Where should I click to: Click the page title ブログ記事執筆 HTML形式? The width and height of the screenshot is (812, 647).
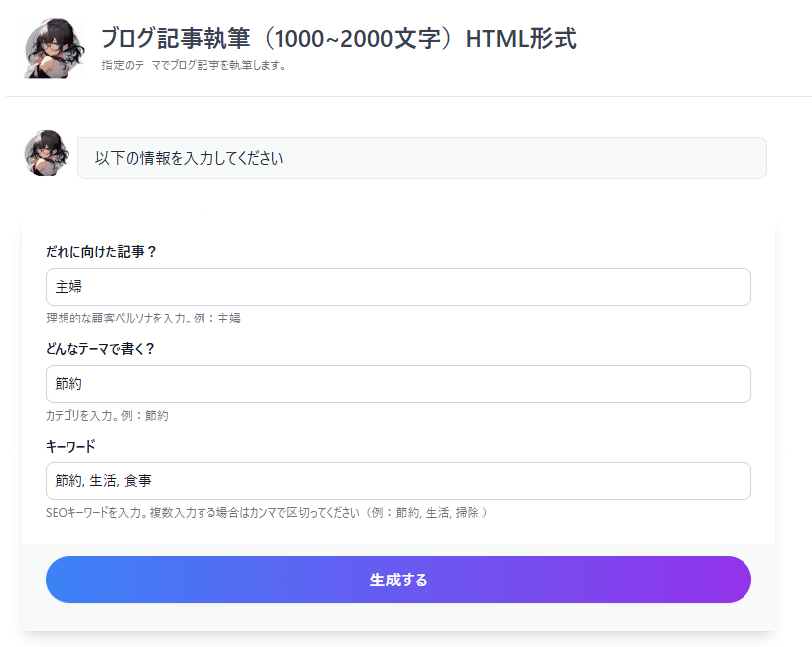point(338,38)
